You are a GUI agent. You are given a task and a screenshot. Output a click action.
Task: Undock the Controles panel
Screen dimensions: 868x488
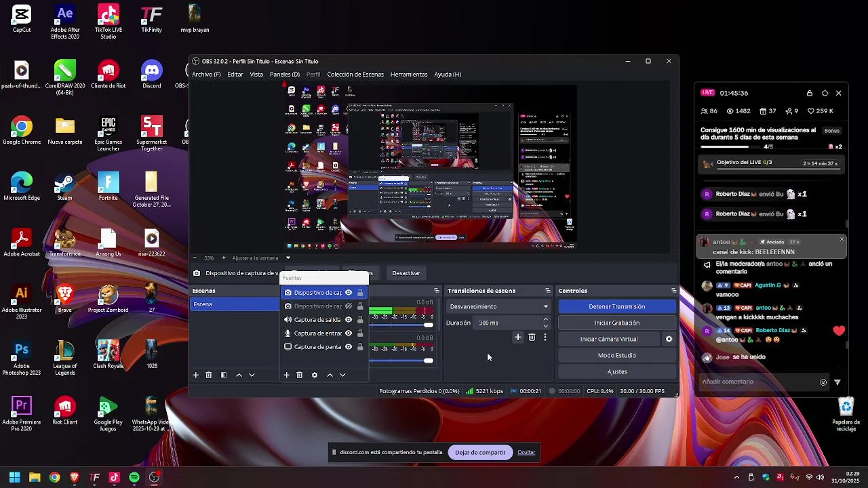[673, 291]
